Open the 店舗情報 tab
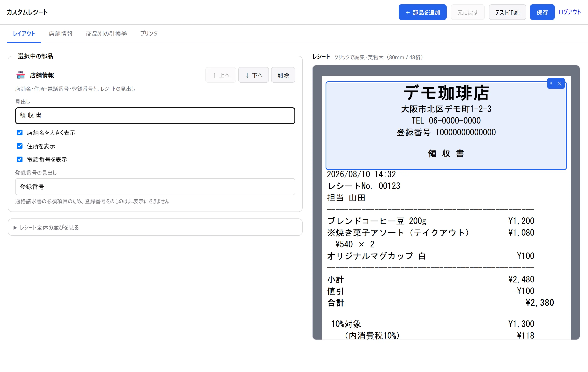Viewport: 588px width, 372px height. pos(61,34)
